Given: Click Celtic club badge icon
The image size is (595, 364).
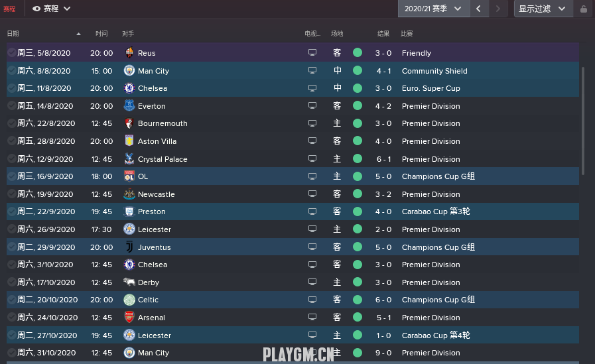Looking at the screenshot, I should pyautogui.click(x=129, y=300).
